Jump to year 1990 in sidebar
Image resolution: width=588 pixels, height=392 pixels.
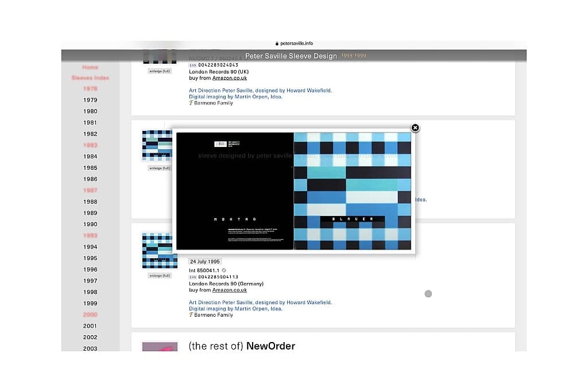point(90,224)
